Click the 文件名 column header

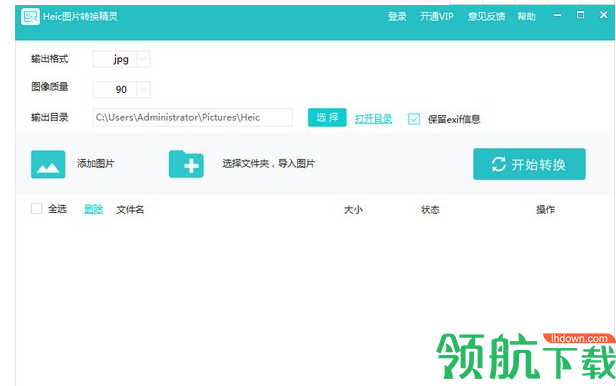pyautogui.click(x=130, y=210)
